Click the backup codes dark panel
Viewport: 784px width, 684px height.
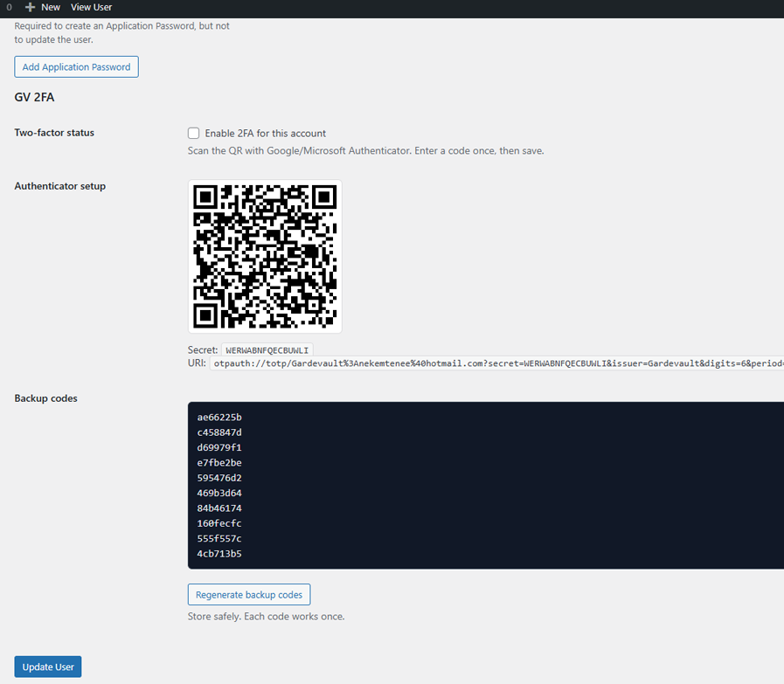pos(481,485)
